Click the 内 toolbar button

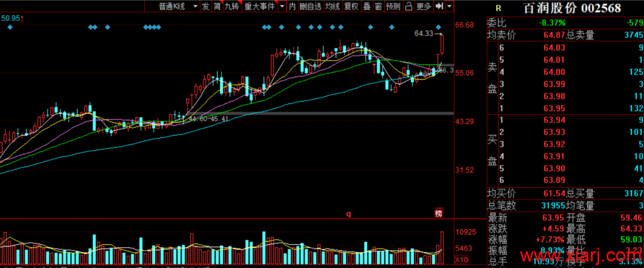tap(292, 6)
